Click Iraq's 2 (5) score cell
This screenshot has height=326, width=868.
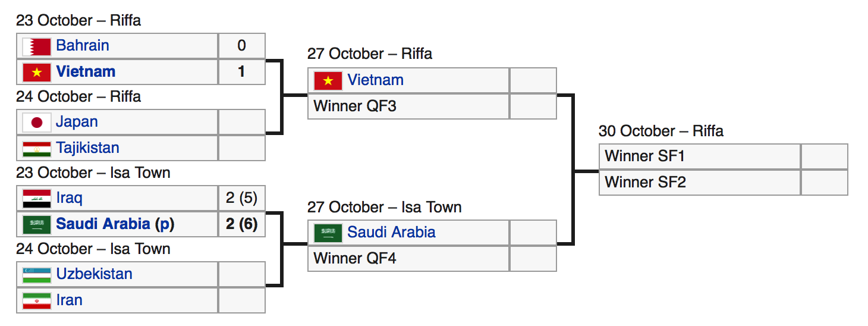pyautogui.click(x=241, y=198)
